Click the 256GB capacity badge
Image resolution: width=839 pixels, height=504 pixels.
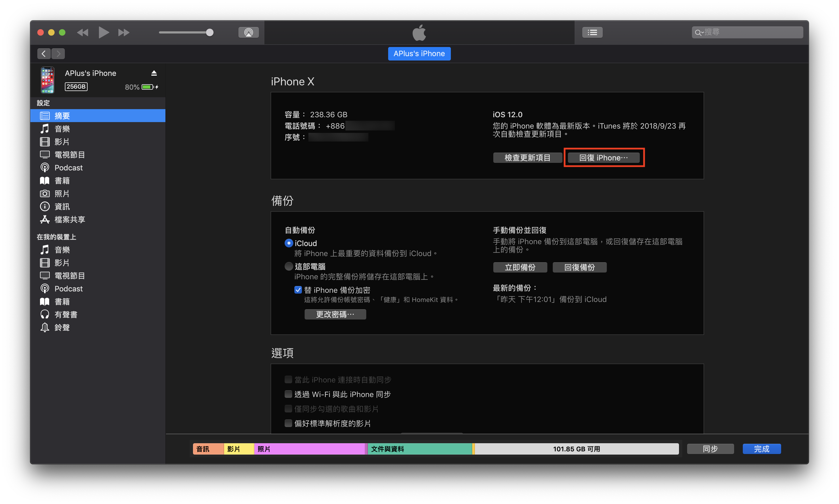[x=76, y=87]
